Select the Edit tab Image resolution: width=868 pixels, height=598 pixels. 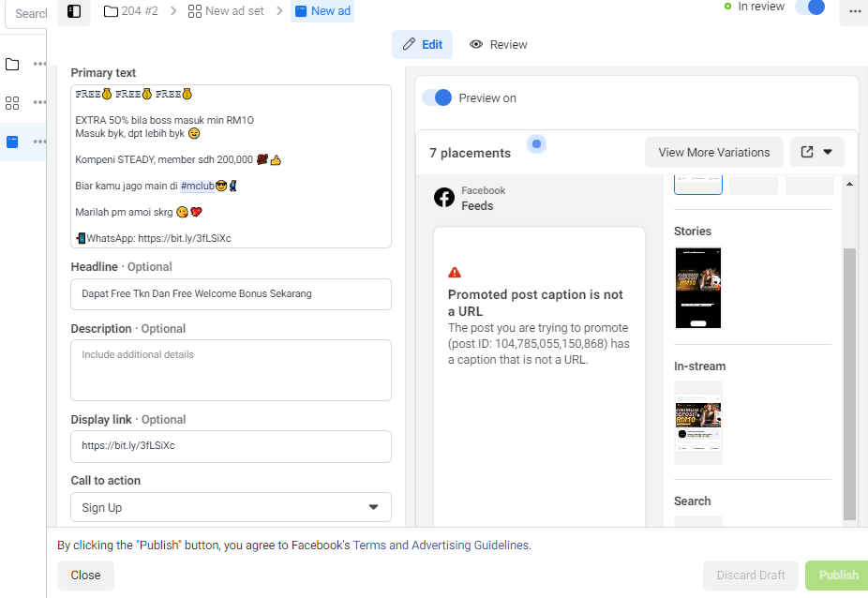tap(423, 44)
